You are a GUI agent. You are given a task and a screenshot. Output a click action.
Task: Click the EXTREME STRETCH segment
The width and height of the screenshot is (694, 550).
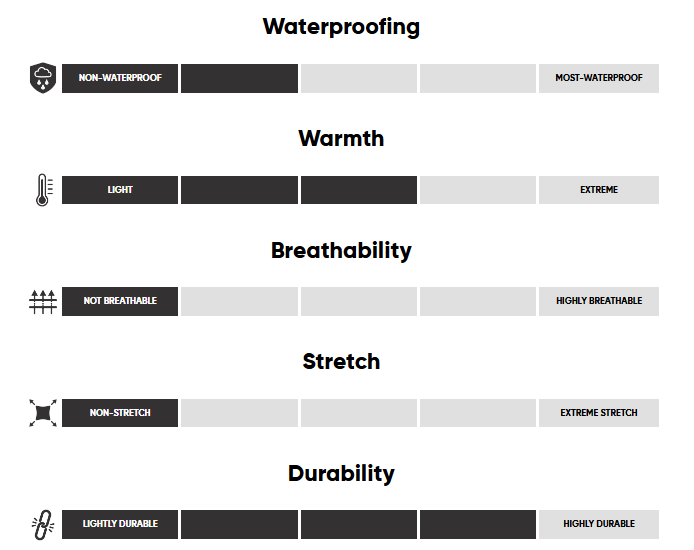[x=599, y=413]
